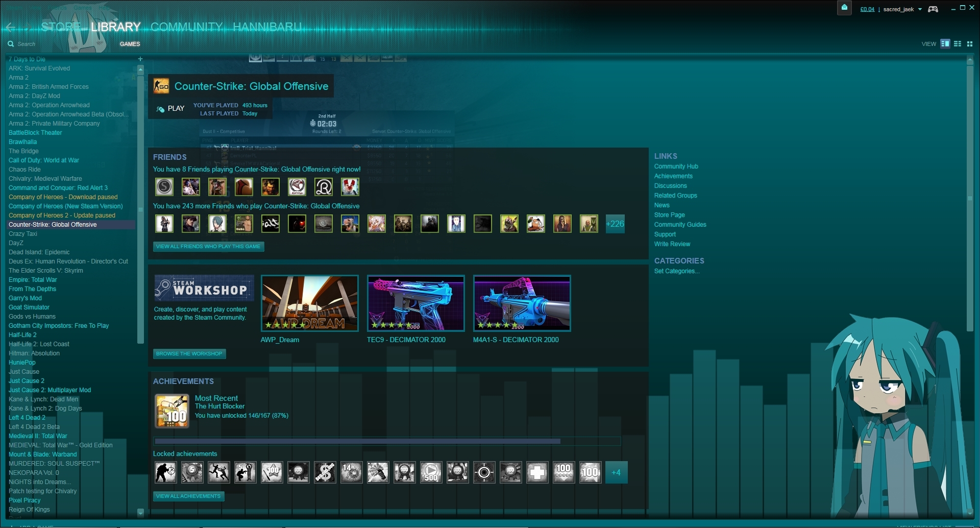Image resolution: width=980 pixels, height=528 pixels.
Task: Click the two-fighters locked achievement icon
Action: [x=218, y=472]
